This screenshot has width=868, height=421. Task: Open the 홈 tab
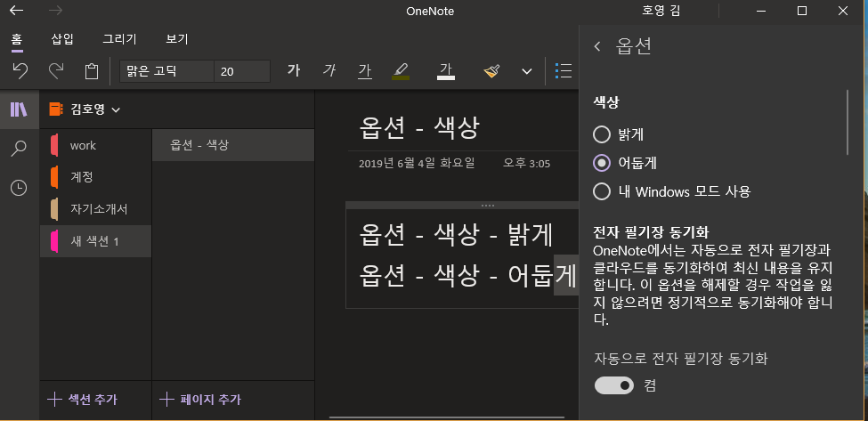tap(17, 39)
